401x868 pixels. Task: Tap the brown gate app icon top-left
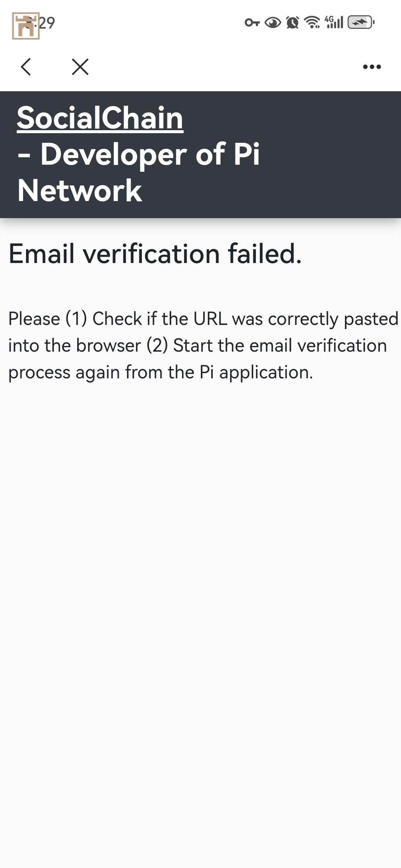click(25, 26)
